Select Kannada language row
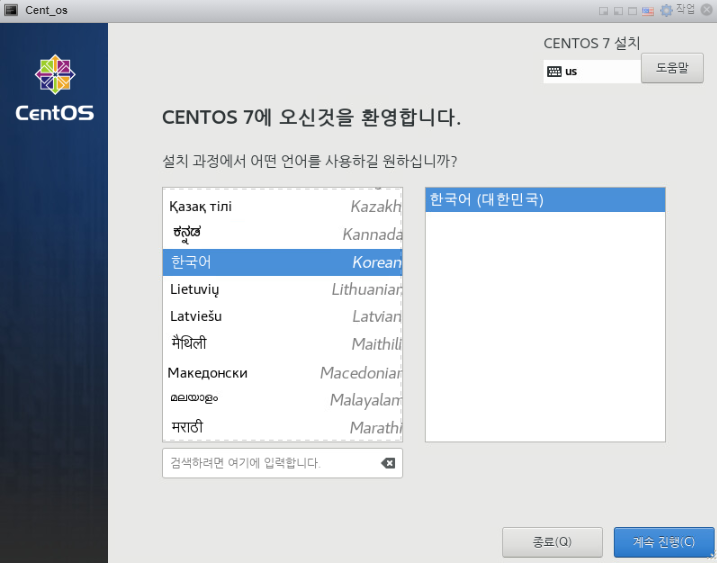This screenshot has height=563, width=717. click(283, 234)
